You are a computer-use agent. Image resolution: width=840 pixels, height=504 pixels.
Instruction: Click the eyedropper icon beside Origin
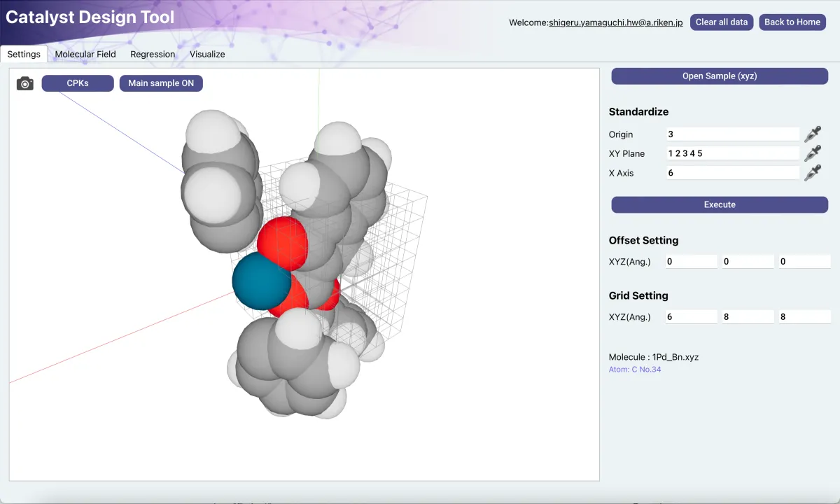[813, 134]
